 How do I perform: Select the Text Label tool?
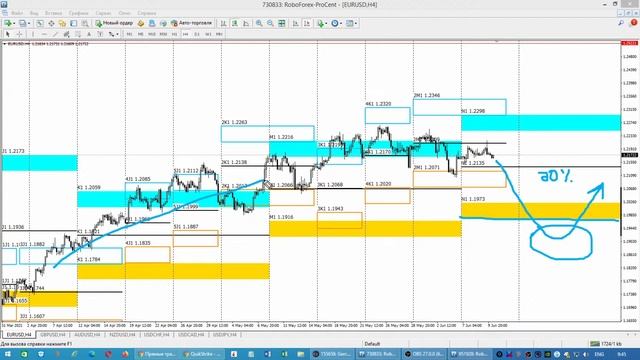click(x=100, y=34)
